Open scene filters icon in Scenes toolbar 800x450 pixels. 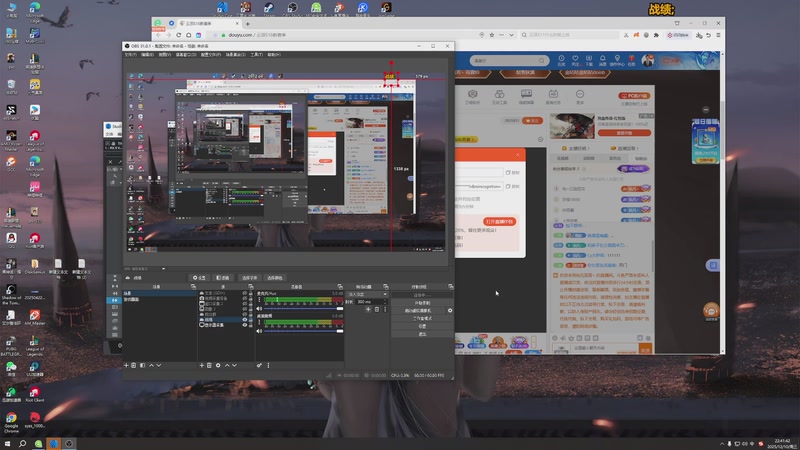pyautogui.click(x=142, y=365)
